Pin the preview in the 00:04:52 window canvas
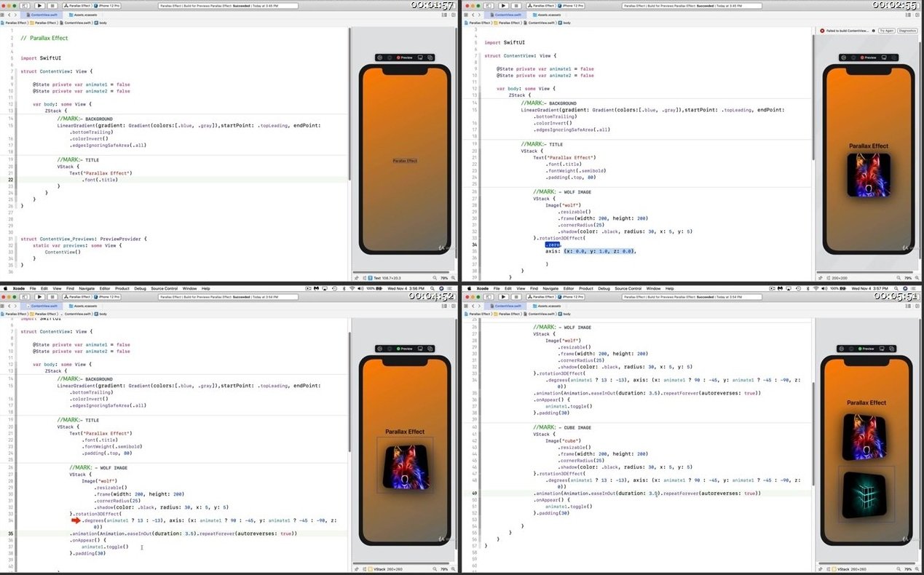The width and height of the screenshot is (924, 575). point(357,568)
